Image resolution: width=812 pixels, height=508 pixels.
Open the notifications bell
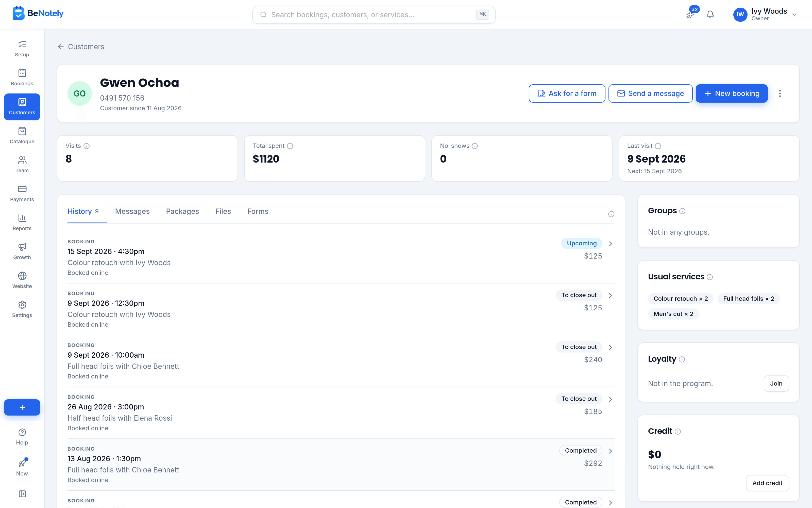coord(710,14)
